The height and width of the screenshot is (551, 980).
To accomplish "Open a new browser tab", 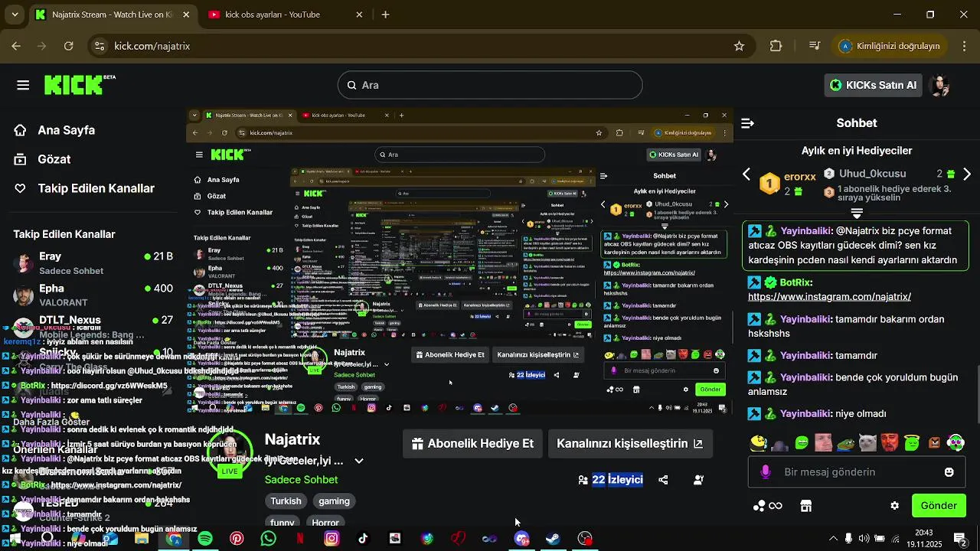I will coord(385,15).
